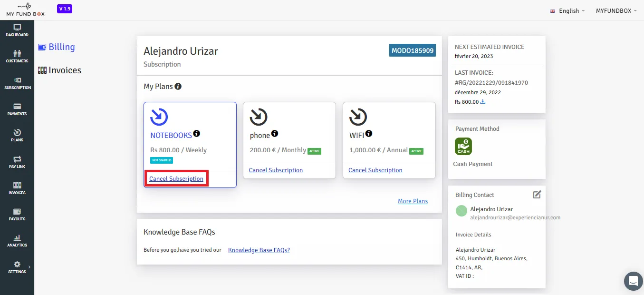This screenshot has height=295, width=644.
Task: Click the WIFI plan arrow icon
Action: [358, 117]
